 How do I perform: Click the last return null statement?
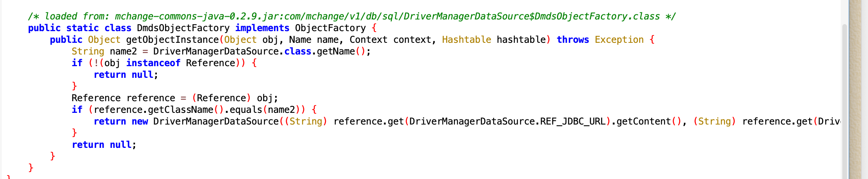(x=104, y=145)
